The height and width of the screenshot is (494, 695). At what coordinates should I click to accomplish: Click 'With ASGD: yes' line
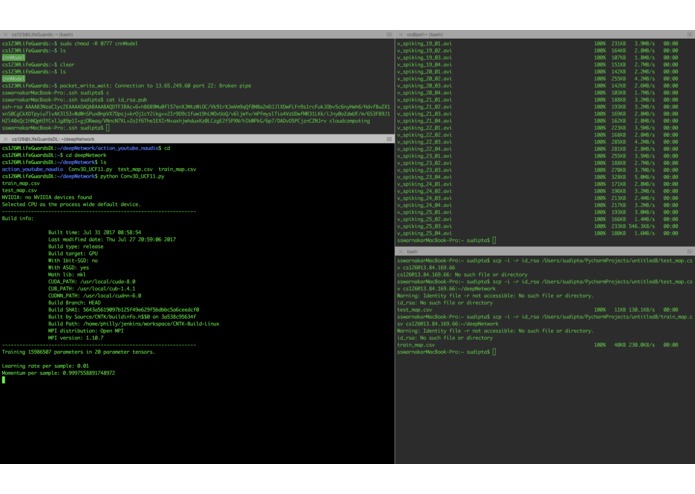coord(68,268)
